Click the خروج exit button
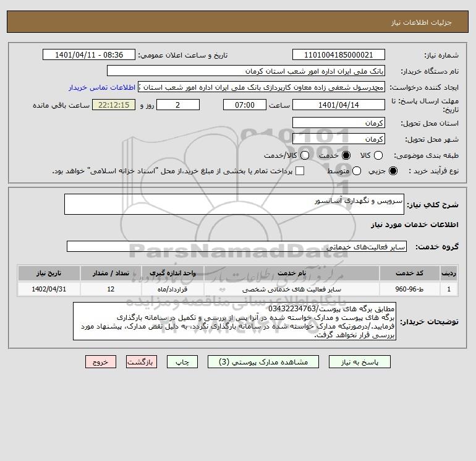Viewport: 476px width, 461px height. coord(101,362)
